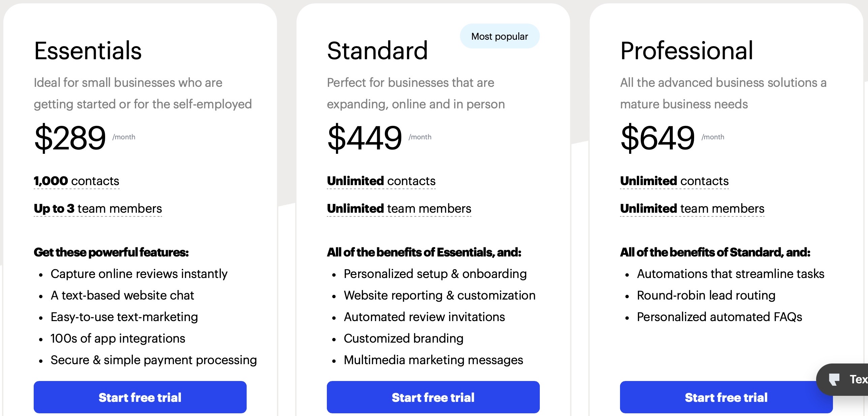Expand Unlimited team members details under Standard
The image size is (868, 416).
399,209
